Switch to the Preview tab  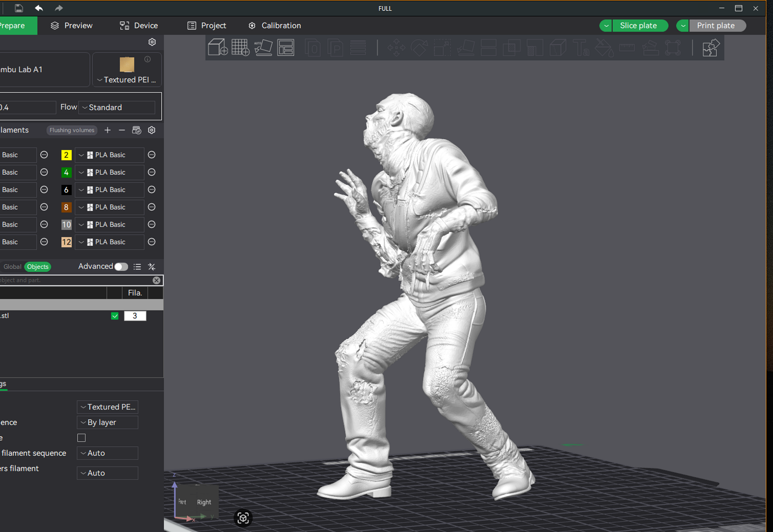tap(72, 26)
